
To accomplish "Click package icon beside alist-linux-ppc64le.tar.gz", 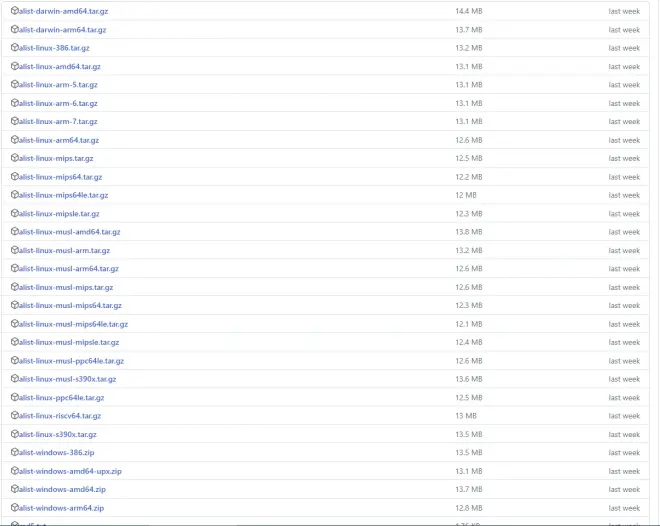I will point(15,397).
